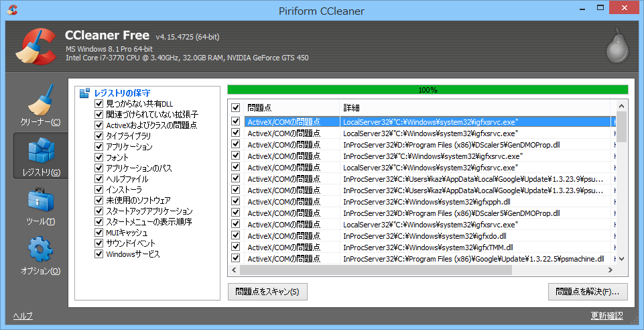Uncheck MUIキャッシュ option
The image size is (644, 330).
(x=99, y=233)
